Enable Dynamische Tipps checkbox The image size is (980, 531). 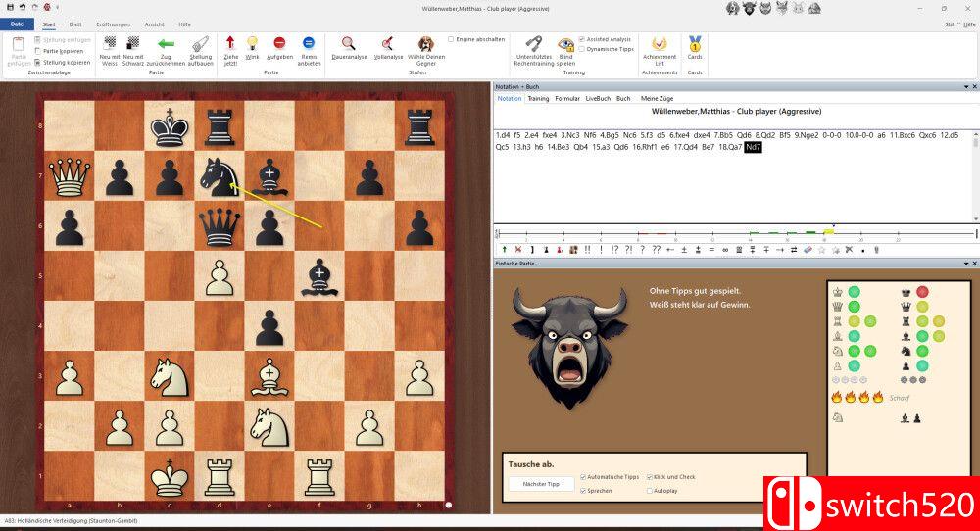click(582, 48)
